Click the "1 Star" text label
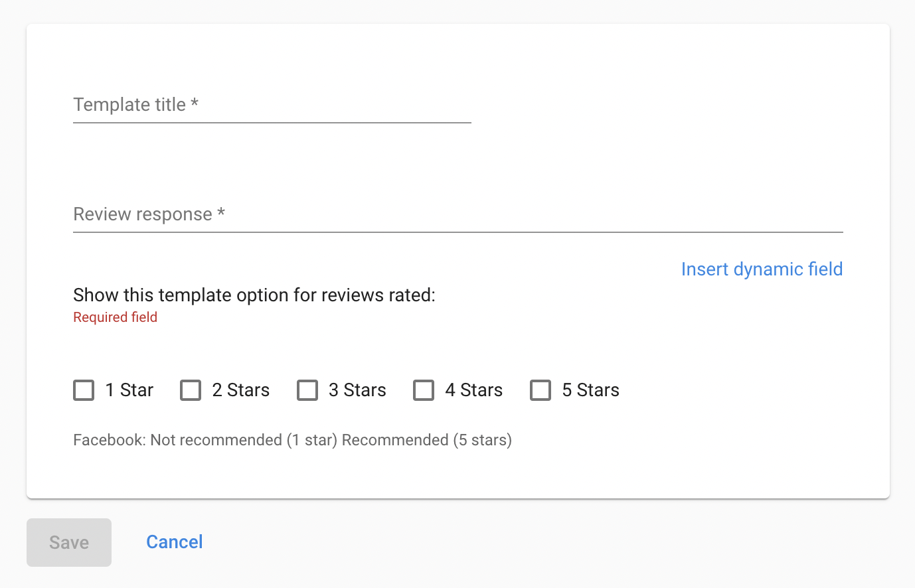The height and width of the screenshot is (588, 915). 129,390
